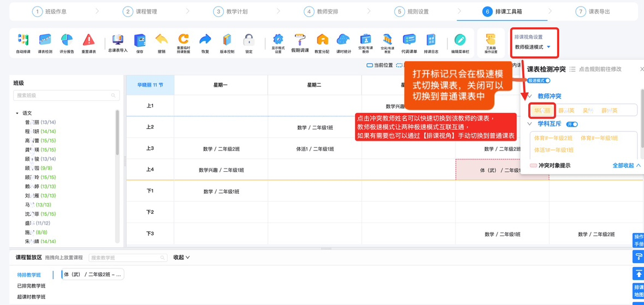Collapse the 学科互斥 section chevron
Image resolution: width=644 pixels, height=305 pixels.
[530, 123]
